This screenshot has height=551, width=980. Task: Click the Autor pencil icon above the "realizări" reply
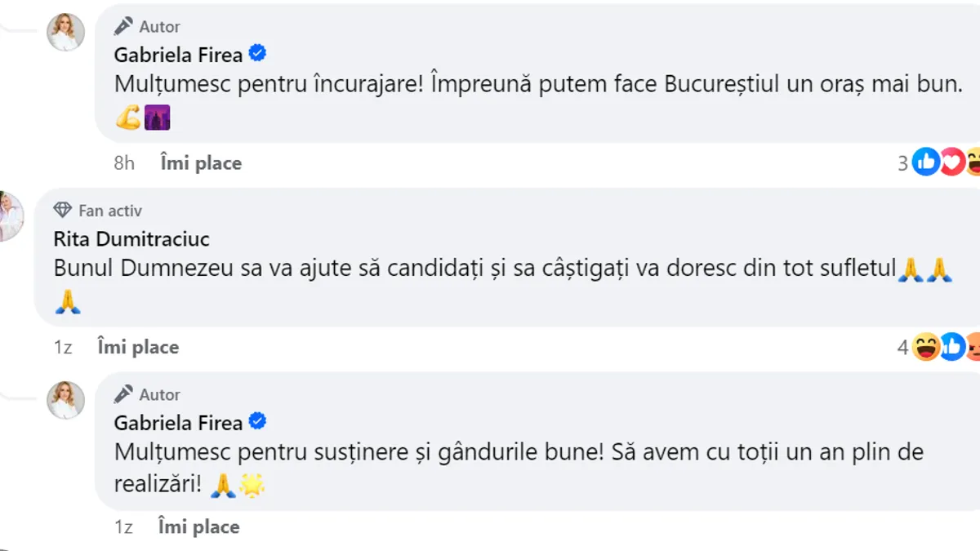point(123,394)
